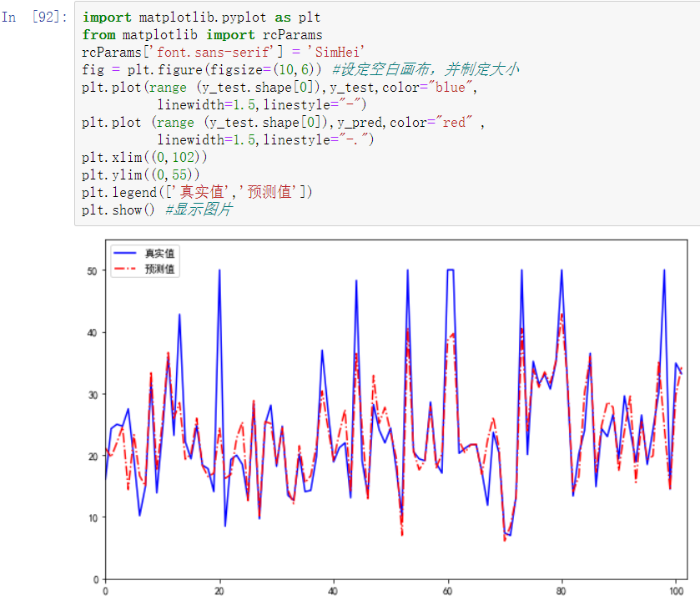Click the red dash-dot sample in the legend
This screenshot has height=606, width=700.
click(x=125, y=269)
